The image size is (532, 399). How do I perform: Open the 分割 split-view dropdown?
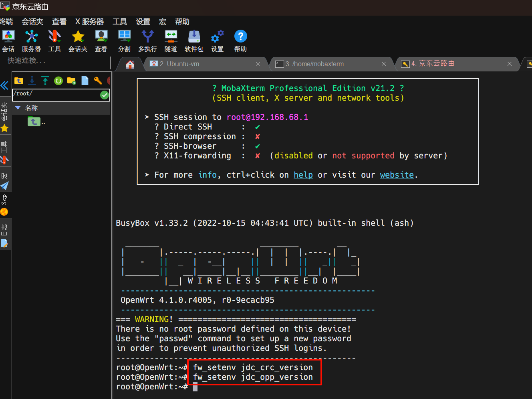click(x=124, y=41)
